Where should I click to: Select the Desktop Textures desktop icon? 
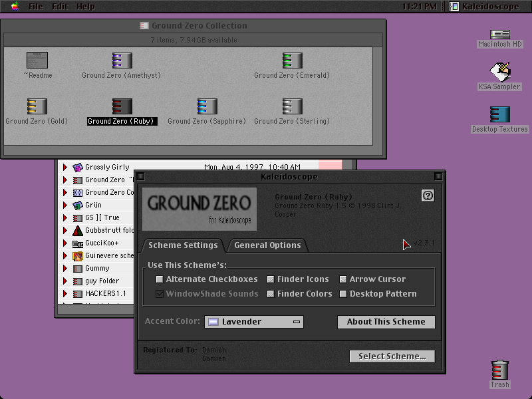point(500,114)
